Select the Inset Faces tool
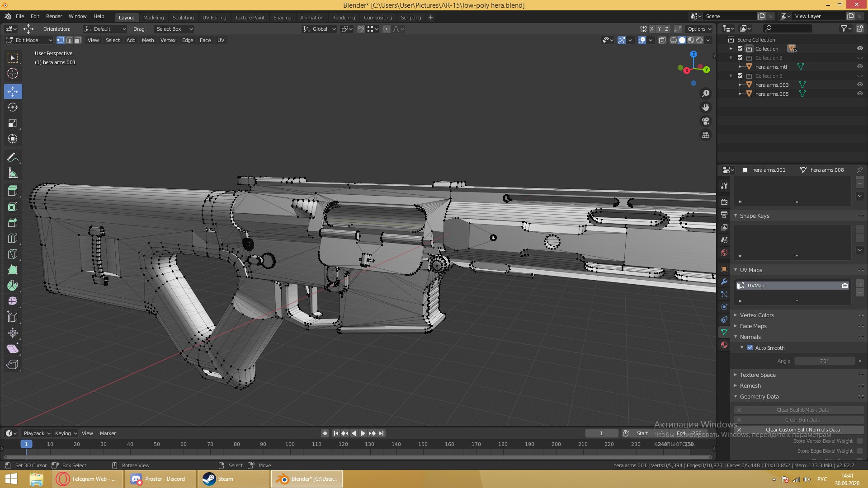Viewport: 868px width, 488px height. tap(13, 206)
